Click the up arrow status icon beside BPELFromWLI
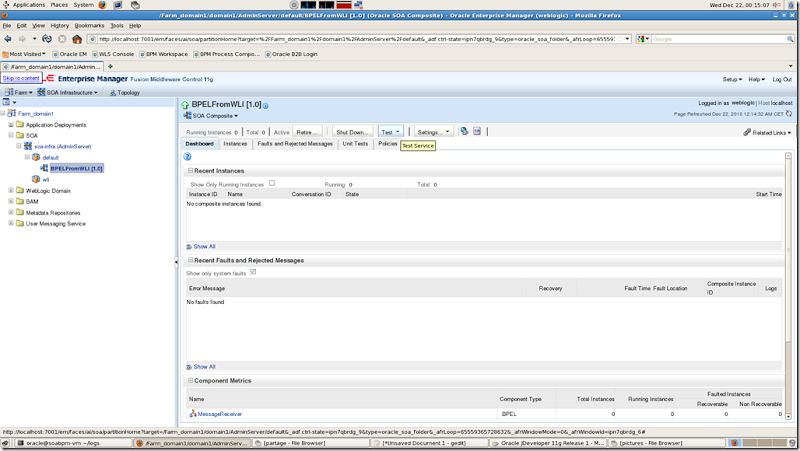This screenshot has height=451, width=800. point(185,105)
